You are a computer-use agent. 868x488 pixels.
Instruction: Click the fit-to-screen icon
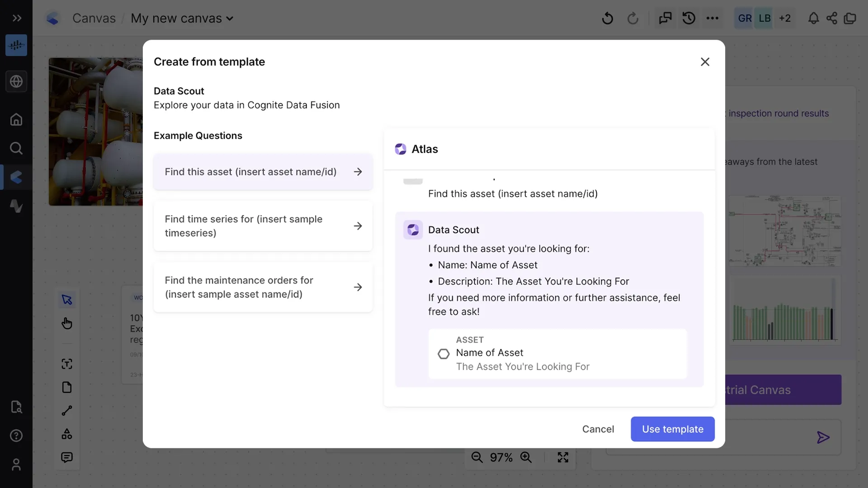pyautogui.click(x=563, y=457)
